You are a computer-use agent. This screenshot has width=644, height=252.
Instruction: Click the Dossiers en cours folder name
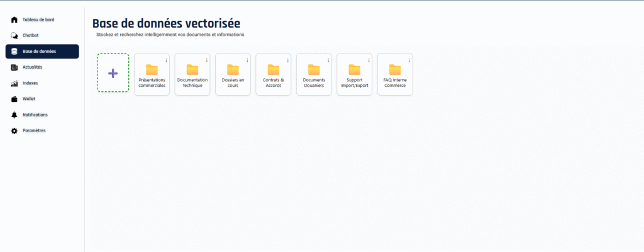click(233, 83)
